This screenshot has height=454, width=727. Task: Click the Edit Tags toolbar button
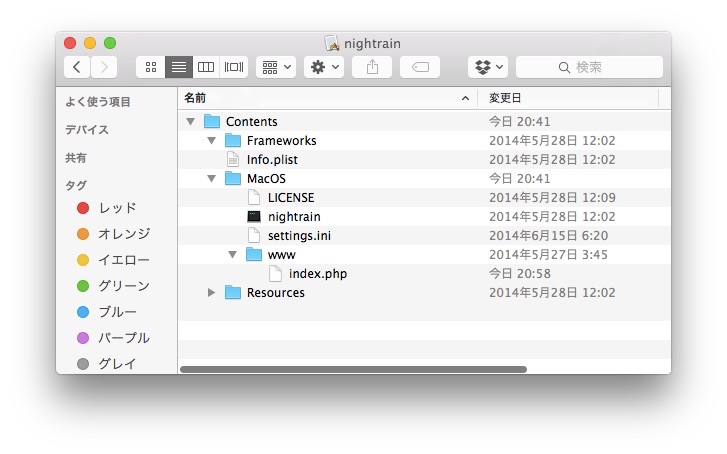coord(420,67)
